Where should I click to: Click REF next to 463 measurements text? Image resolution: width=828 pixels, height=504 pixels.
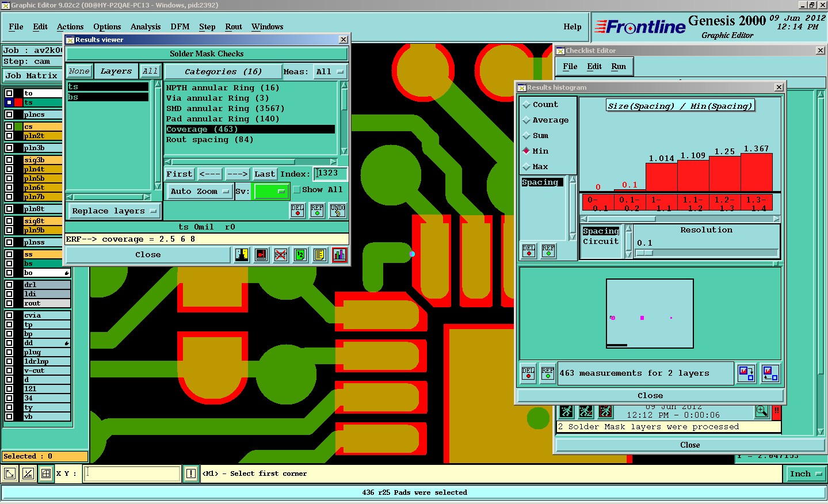tap(548, 374)
